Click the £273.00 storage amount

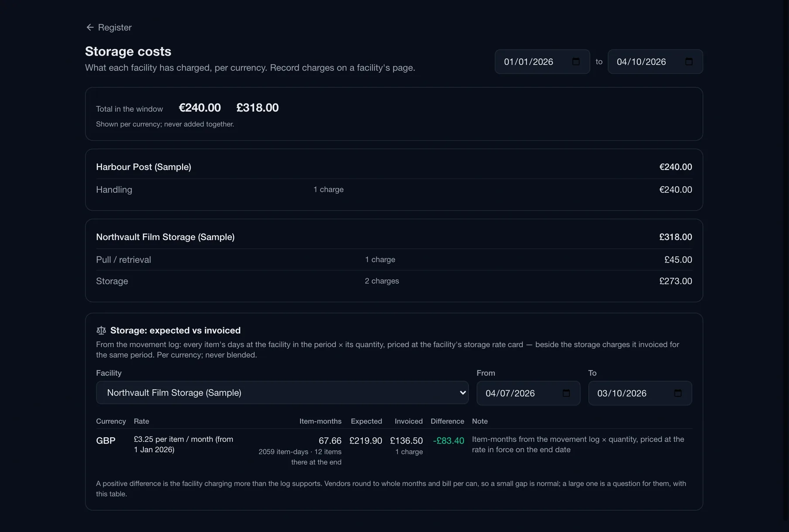click(675, 281)
